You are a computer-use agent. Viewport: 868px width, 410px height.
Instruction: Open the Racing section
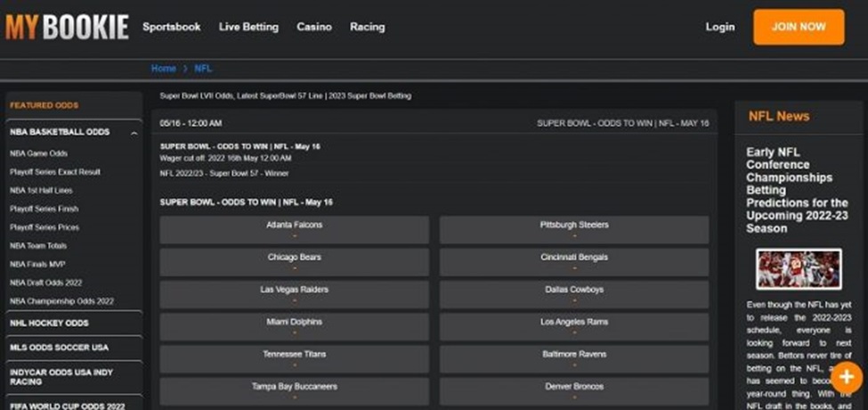point(367,27)
